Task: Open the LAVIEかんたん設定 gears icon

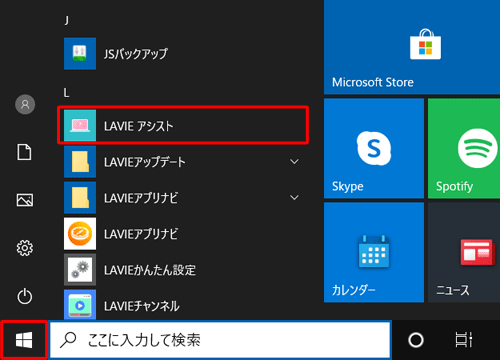Action: point(80,269)
